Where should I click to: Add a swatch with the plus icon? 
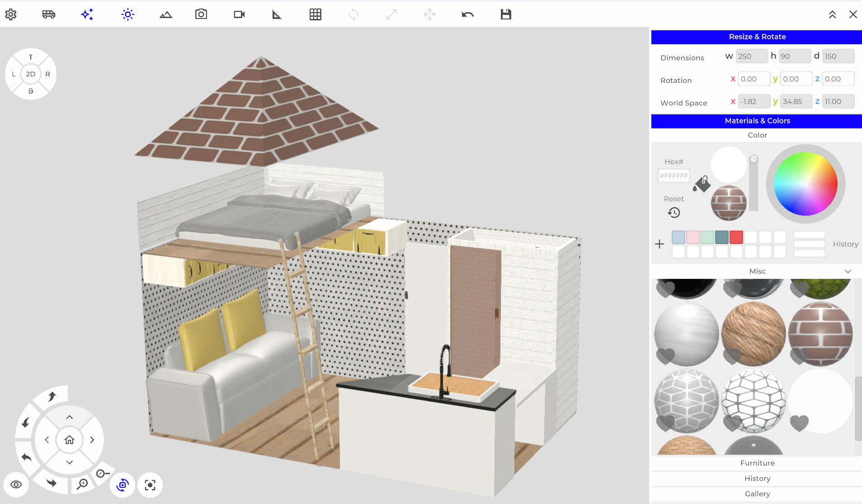659,244
